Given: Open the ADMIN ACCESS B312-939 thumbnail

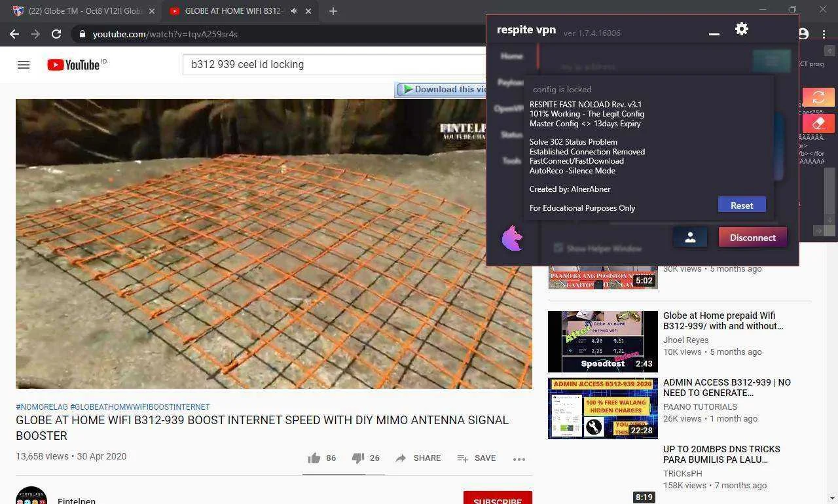Looking at the screenshot, I should (603, 408).
